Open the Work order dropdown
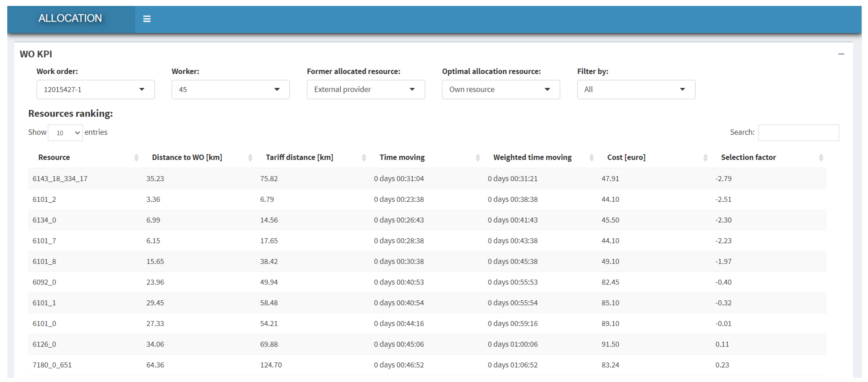The image size is (868, 382). tap(95, 89)
